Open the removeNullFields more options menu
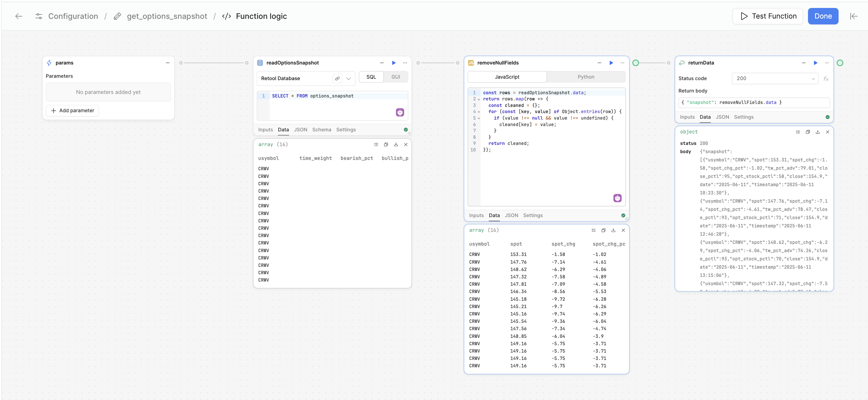 pos(622,63)
